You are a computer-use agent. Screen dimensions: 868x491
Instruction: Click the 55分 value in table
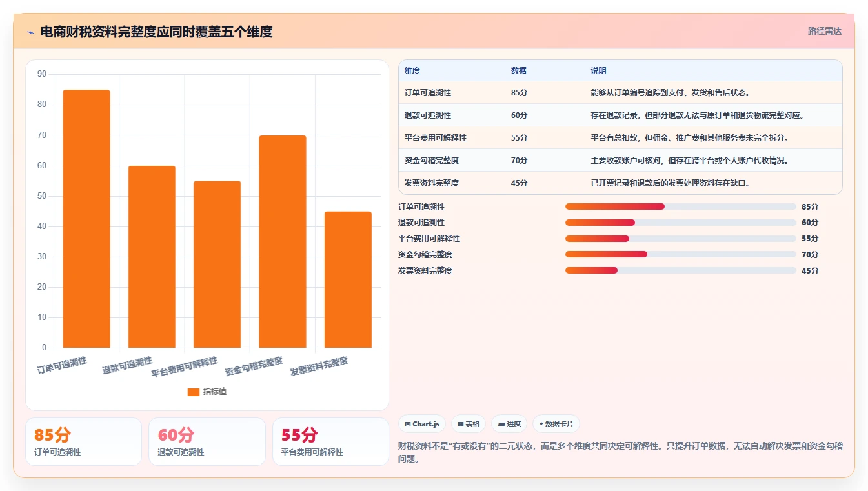[519, 138]
